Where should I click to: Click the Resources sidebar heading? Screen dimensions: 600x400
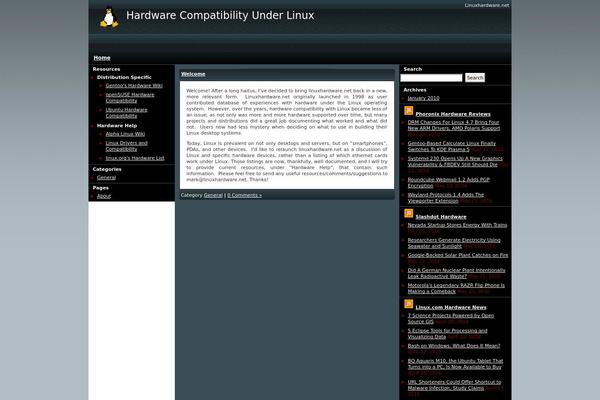[x=106, y=69]
